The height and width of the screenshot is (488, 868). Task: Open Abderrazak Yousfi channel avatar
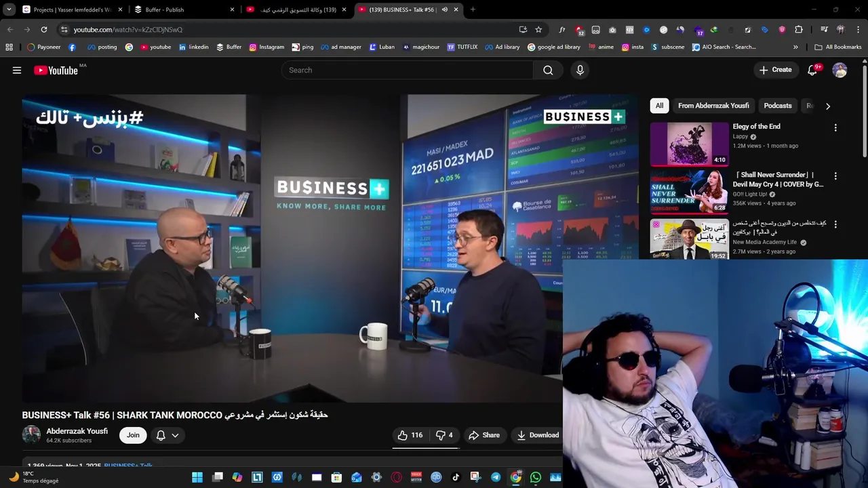(31, 435)
